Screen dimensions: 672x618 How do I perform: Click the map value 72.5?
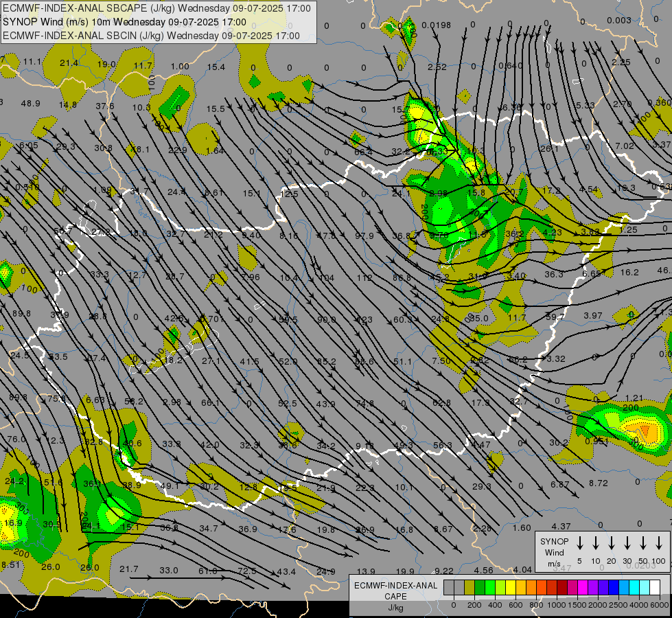click(x=247, y=571)
